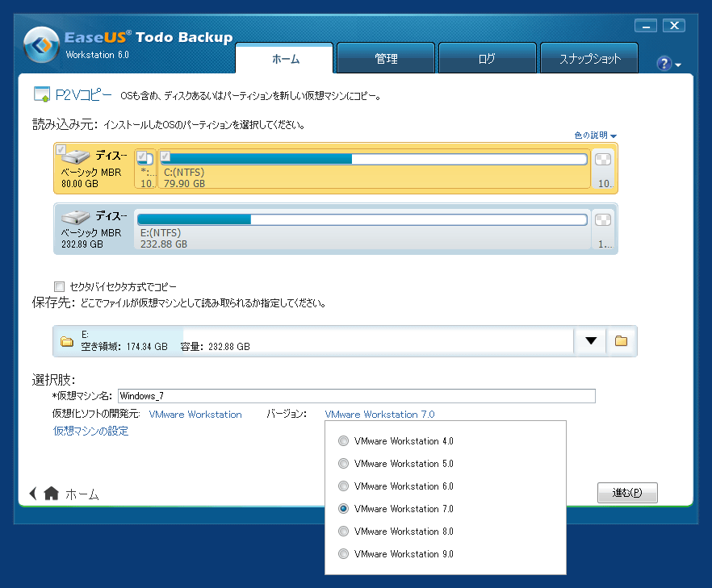Click the home house icon at bottom

point(52,493)
